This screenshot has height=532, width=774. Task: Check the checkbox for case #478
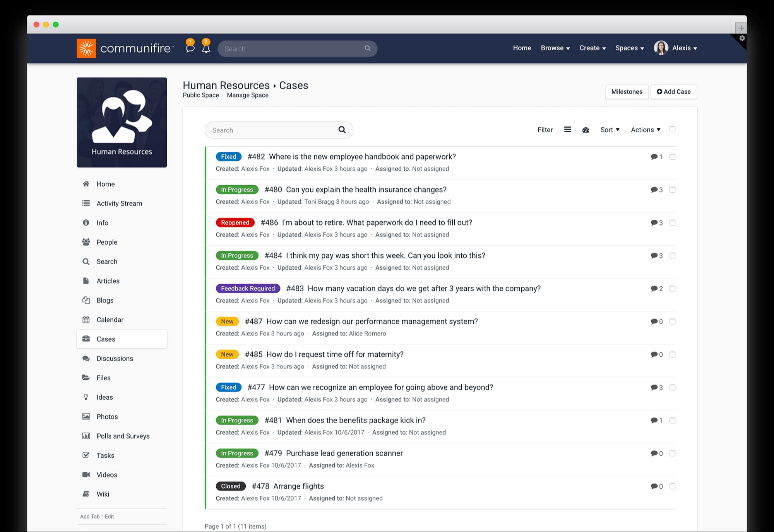pos(673,486)
